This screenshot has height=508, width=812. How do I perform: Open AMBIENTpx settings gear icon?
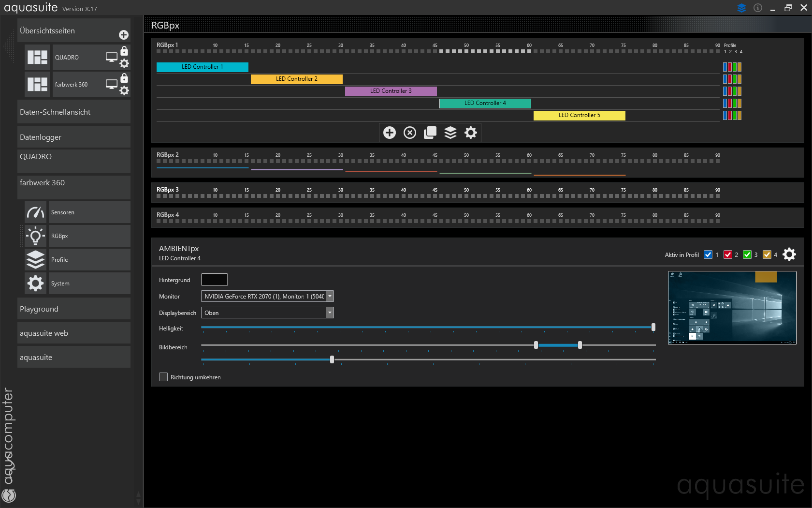point(789,254)
